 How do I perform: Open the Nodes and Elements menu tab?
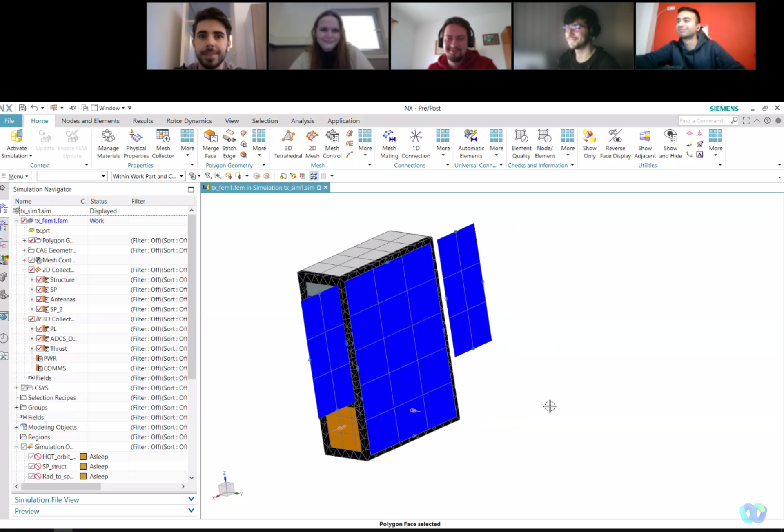[90, 120]
